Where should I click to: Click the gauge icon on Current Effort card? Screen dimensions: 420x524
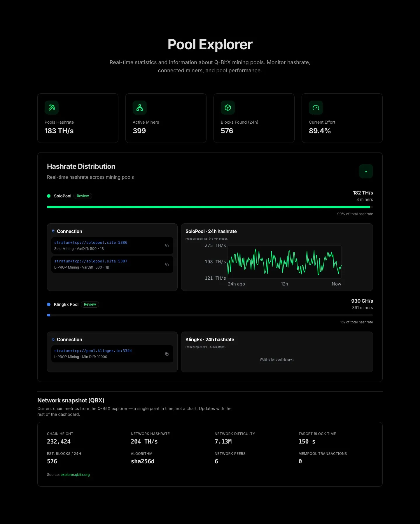click(x=316, y=108)
